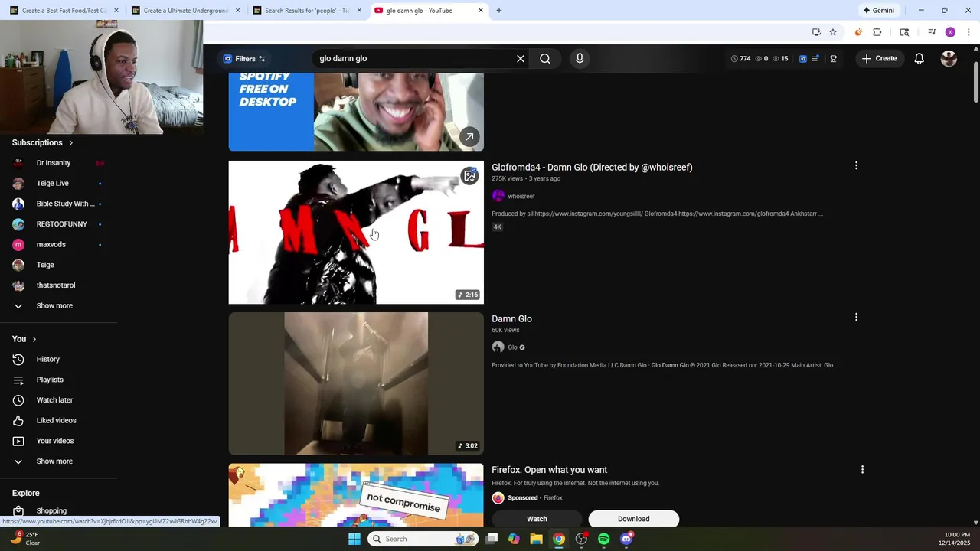Click the Watch button on Firefox ad

[x=537, y=519]
